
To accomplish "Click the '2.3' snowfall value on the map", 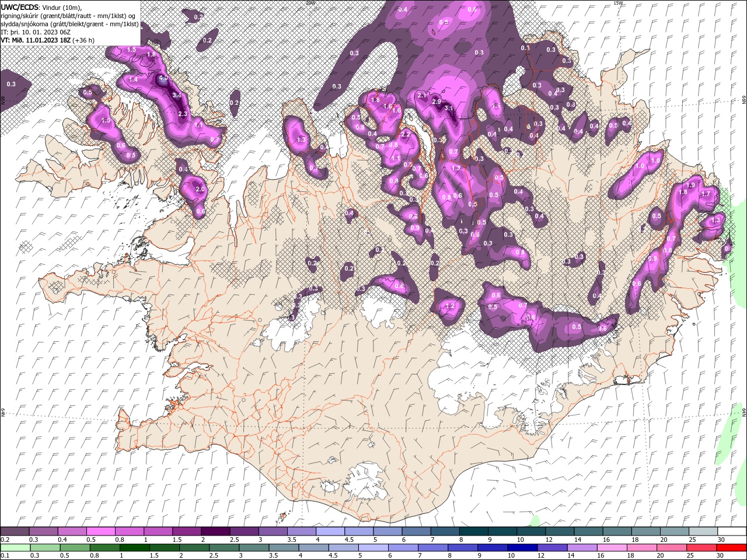I will click(182, 114).
